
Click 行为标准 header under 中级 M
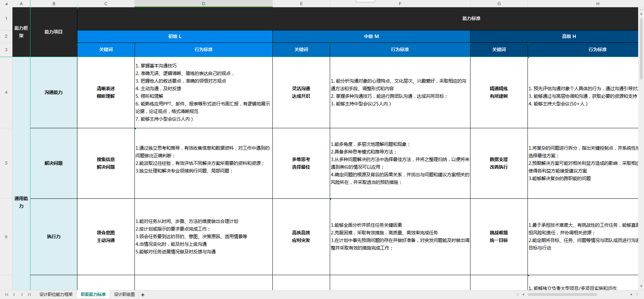400,50
